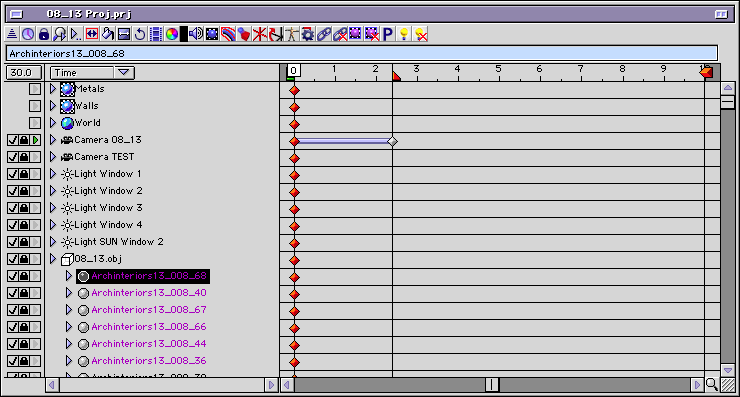Click the Archinteriors13_008_68 name field
This screenshot has width=740, height=397.
[x=362, y=53]
